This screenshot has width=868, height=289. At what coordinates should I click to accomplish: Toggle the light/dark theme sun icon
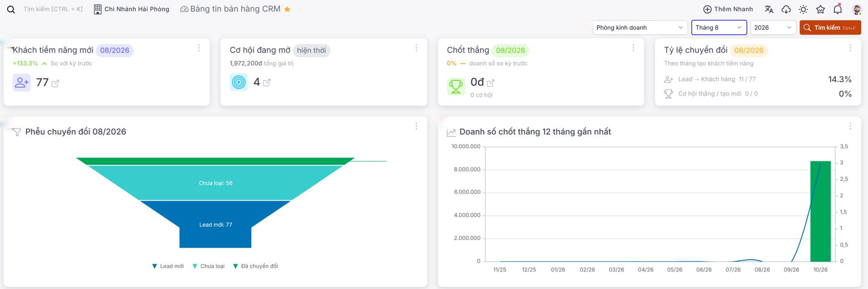tap(803, 9)
